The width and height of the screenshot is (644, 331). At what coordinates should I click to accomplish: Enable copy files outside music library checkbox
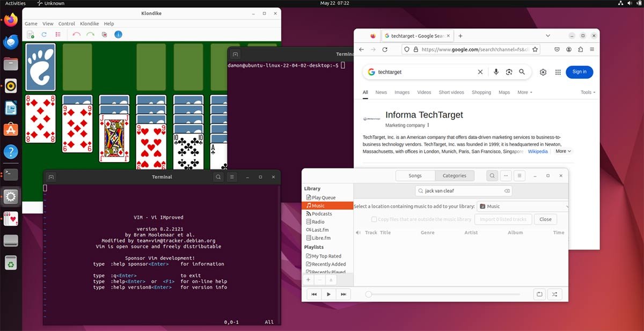click(374, 219)
